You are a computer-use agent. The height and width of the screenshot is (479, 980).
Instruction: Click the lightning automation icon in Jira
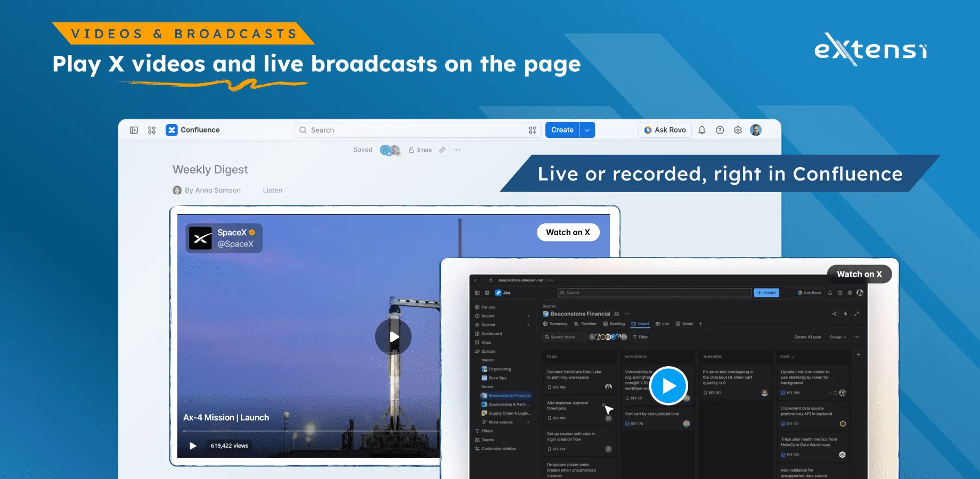pyautogui.click(x=845, y=314)
